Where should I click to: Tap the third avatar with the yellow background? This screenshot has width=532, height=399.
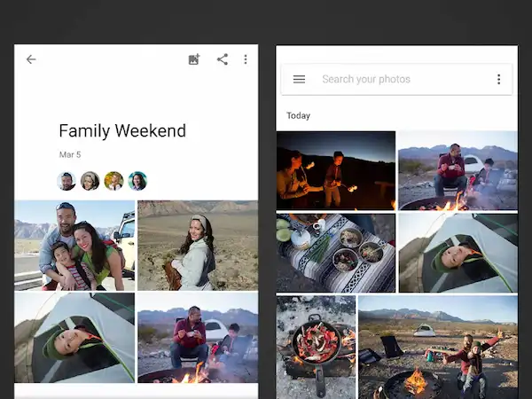pyautogui.click(x=113, y=181)
